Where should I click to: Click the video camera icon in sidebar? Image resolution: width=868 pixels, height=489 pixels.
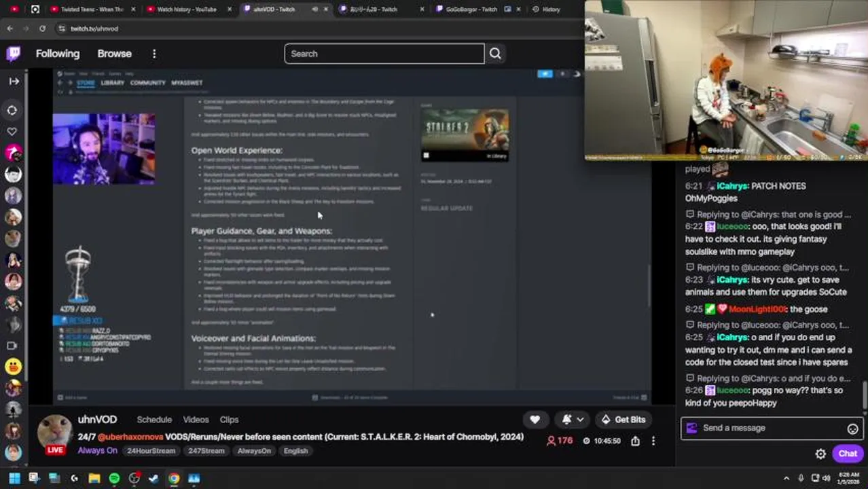[x=12, y=346]
